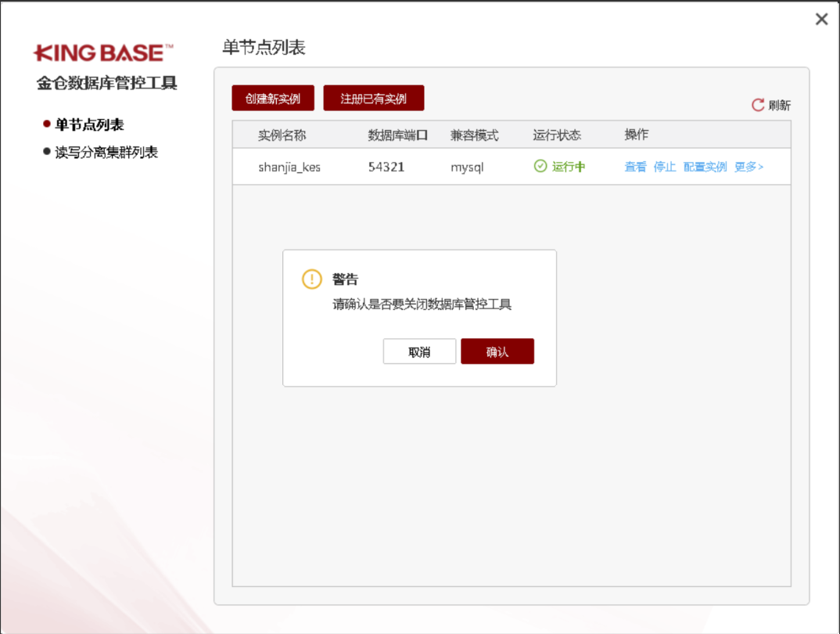Click the KINGBASE logo
Image resolution: width=840 pixels, height=634 pixels.
pyautogui.click(x=103, y=52)
